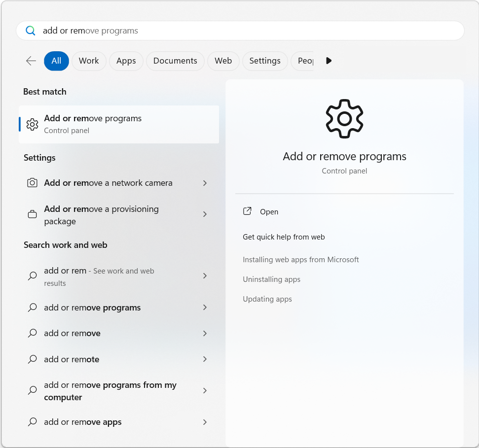Click the search text input field

[247, 31]
